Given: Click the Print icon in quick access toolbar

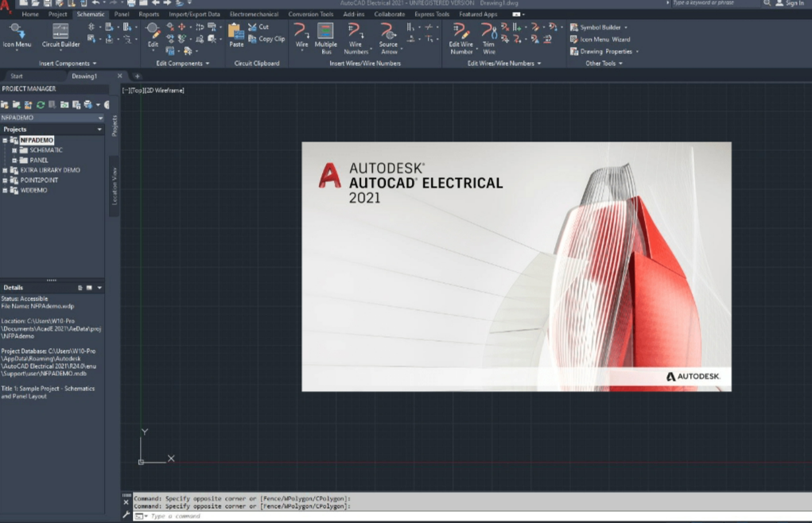Looking at the screenshot, I should 131,3.
